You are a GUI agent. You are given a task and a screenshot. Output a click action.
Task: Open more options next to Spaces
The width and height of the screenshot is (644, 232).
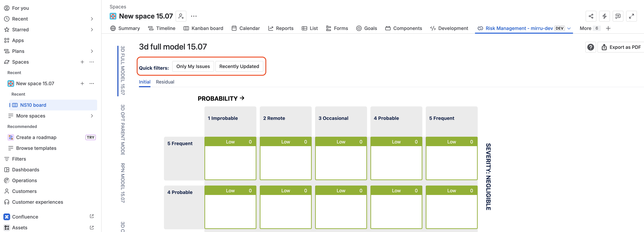[92, 62]
